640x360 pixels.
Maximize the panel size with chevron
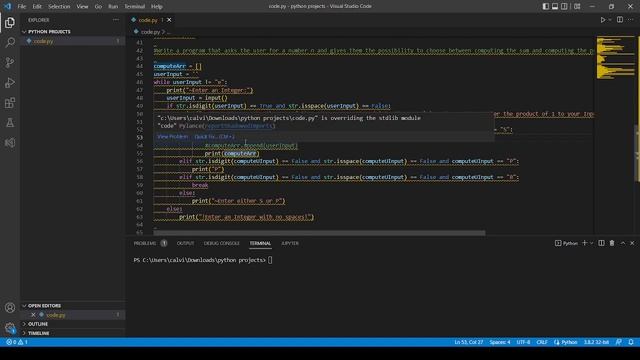pyautogui.click(x=623, y=243)
